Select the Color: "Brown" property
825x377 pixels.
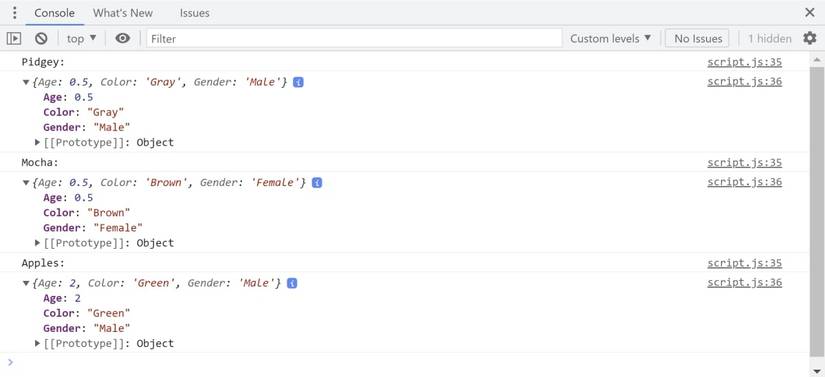click(87, 213)
